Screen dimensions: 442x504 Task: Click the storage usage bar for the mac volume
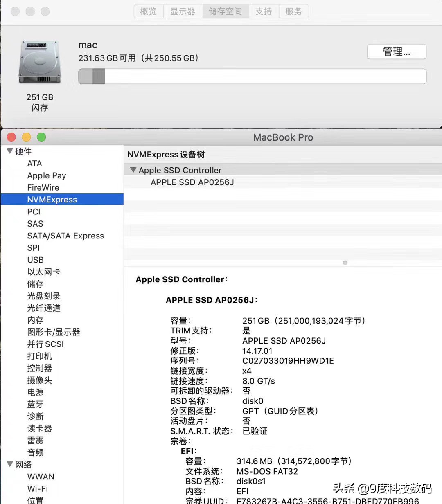click(x=252, y=76)
